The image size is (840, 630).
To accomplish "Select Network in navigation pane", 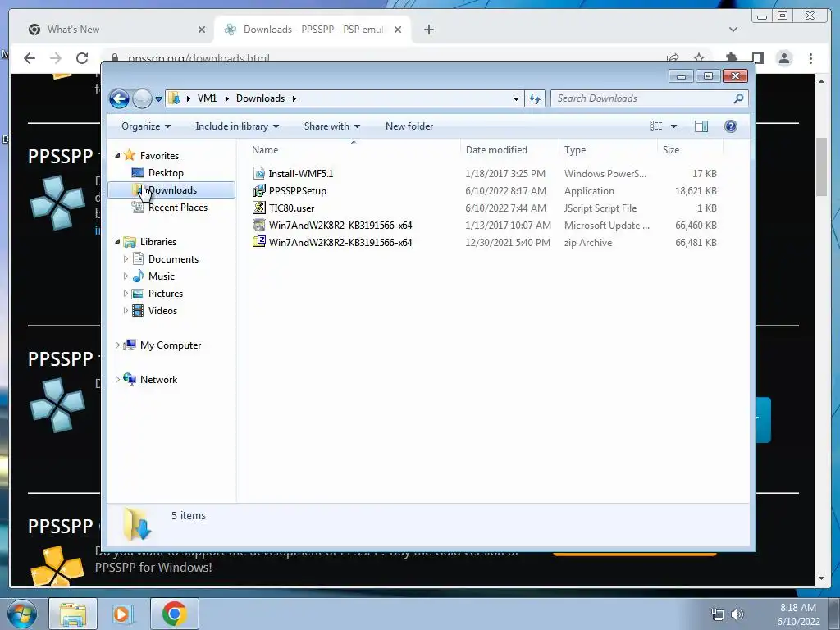I will (x=158, y=380).
